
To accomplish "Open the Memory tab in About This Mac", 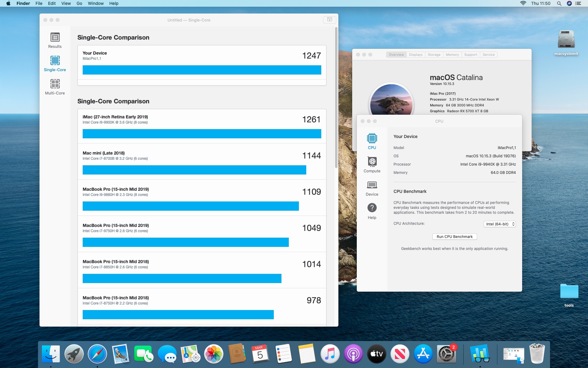I will coord(452,55).
